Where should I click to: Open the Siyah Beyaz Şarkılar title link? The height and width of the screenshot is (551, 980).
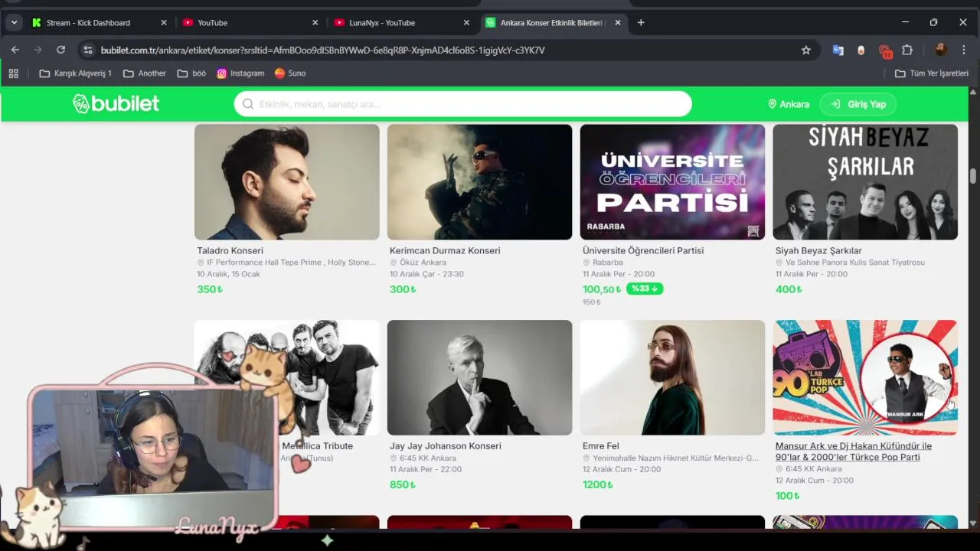(818, 250)
